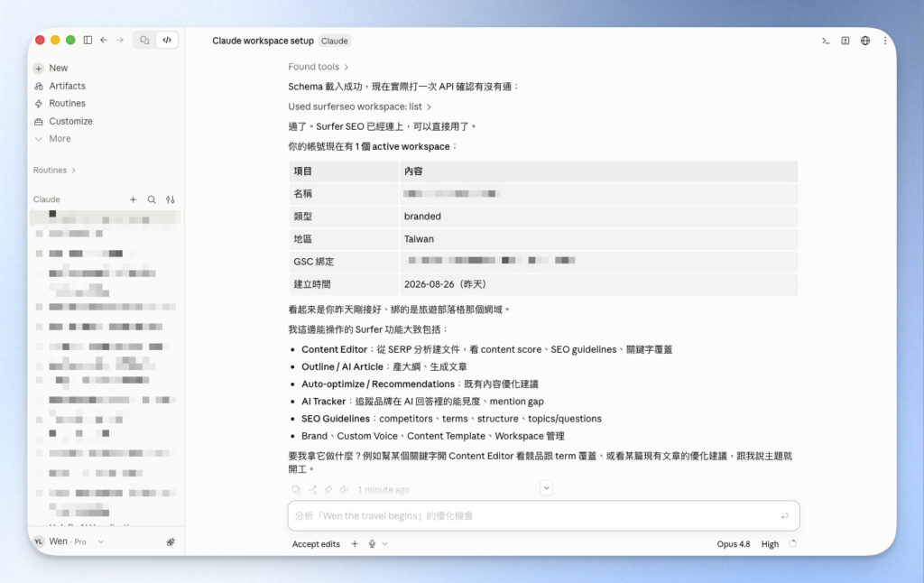
Task: Click the Claude tag beside title
Action: pos(334,41)
